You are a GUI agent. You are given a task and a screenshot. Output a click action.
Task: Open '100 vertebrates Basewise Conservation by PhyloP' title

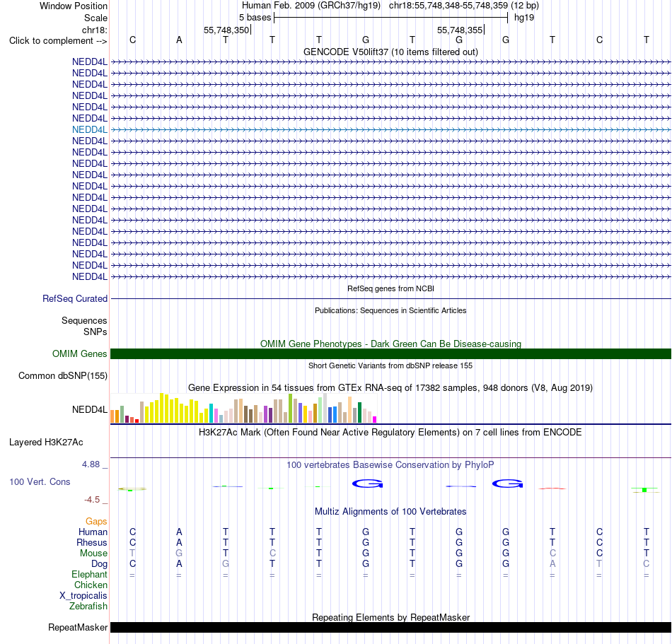click(390, 465)
